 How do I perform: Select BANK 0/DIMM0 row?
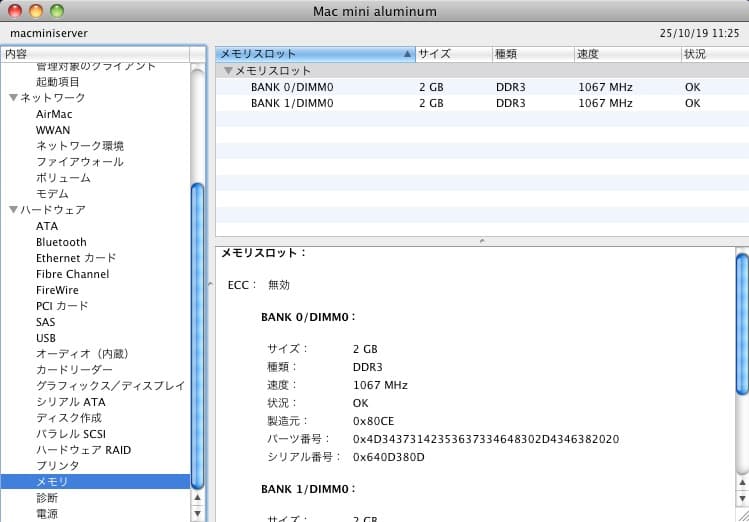pyautogui.click(x=482, y=87)
